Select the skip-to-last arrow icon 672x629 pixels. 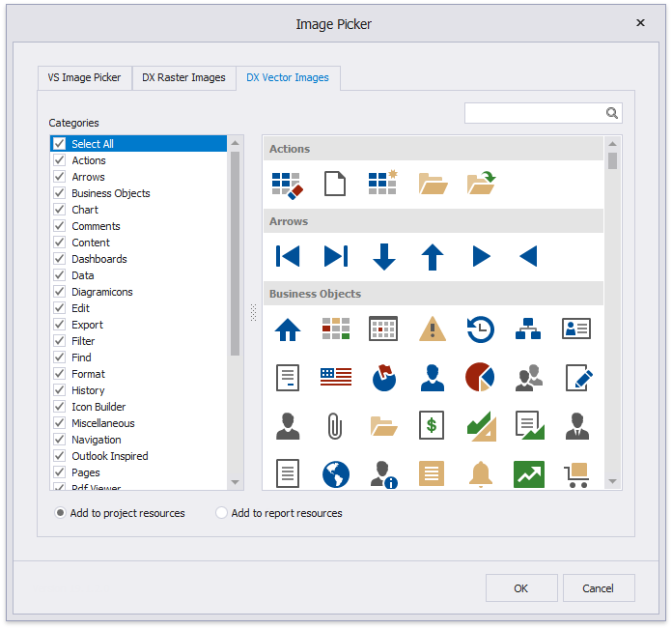[x=336, y=256]
